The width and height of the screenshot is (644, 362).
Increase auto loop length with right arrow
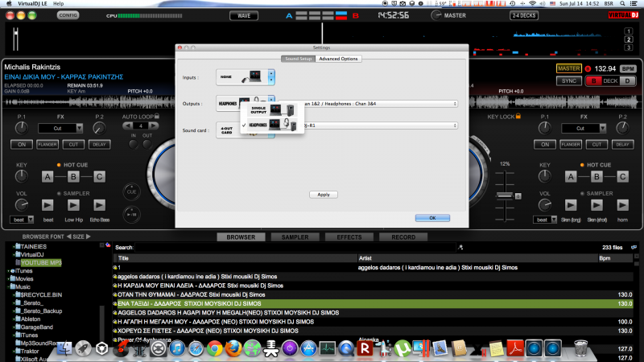(x=153, y=125)
